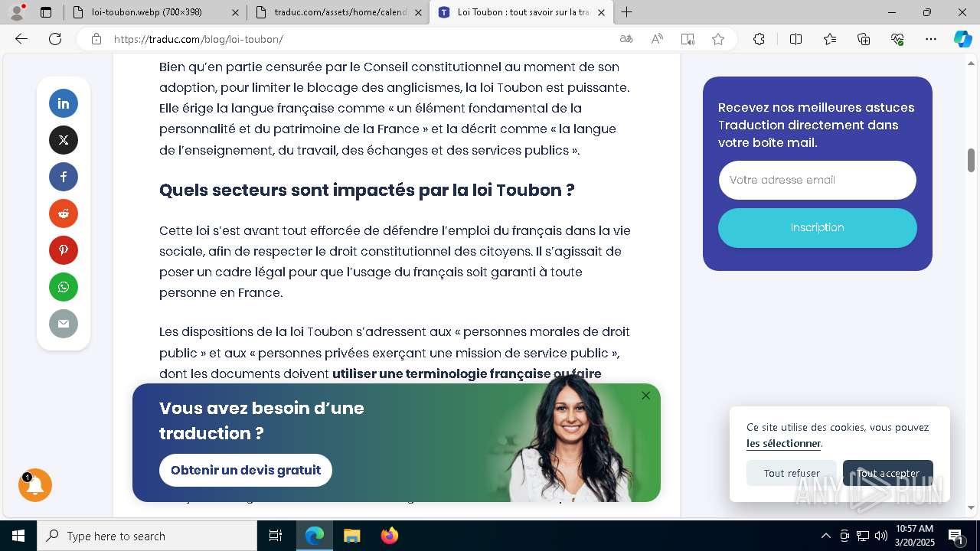Viewport: 980px width, 551px height.
Task: Open the Windows Start menu
Action: 18,536
